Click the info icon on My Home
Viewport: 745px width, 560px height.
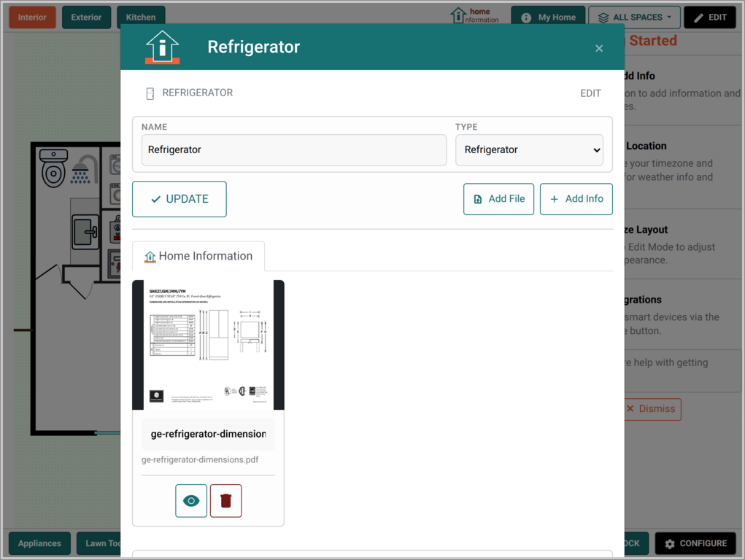[526, 18]
